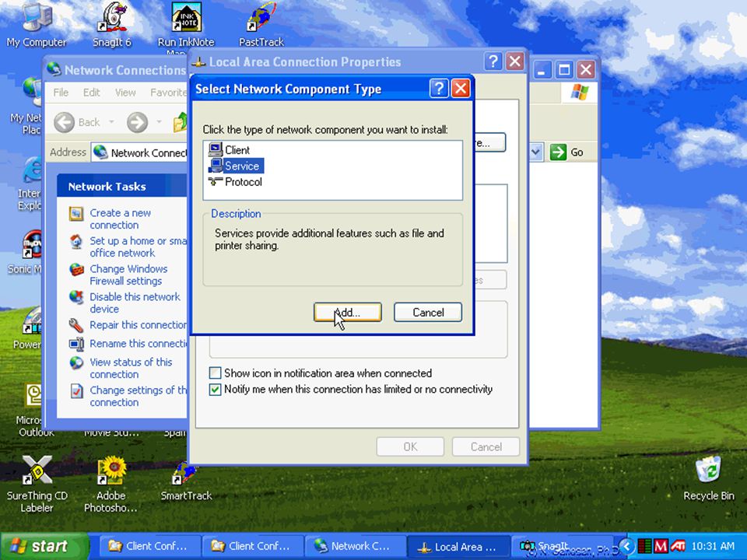The image size is (747, 560).
Task: Click the SmartTrack desktop icon
Action: pos(186,481)
